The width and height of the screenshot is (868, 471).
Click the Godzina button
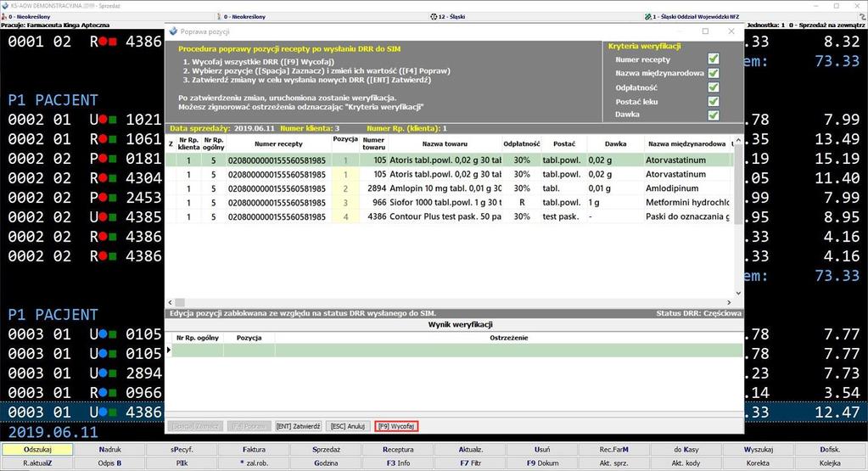tap(326, 463)
